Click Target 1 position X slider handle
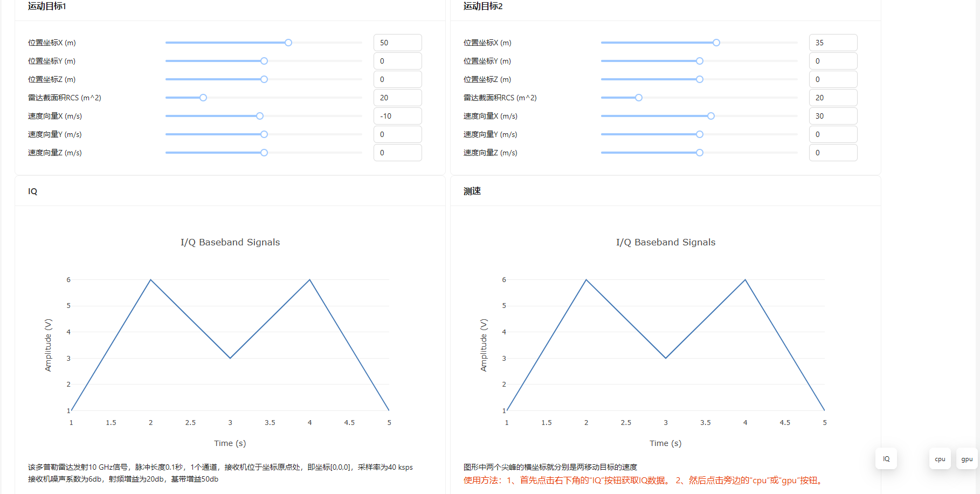 (x=288, y=43)
